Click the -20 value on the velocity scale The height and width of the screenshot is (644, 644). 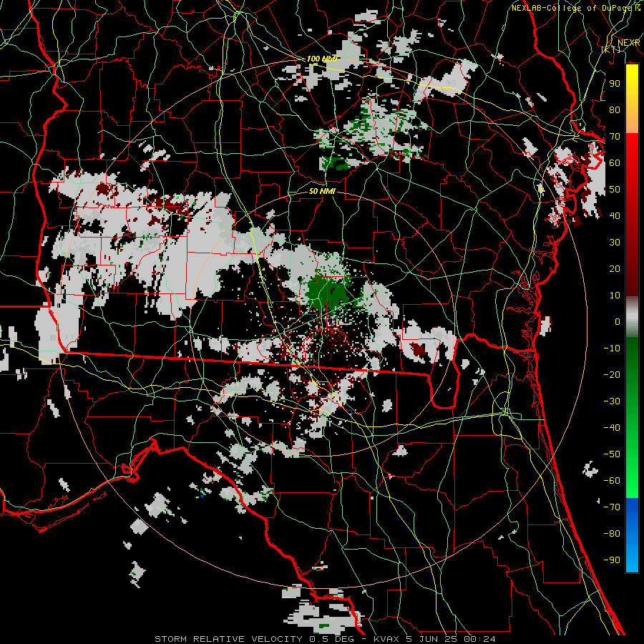(x=612, y=374)
